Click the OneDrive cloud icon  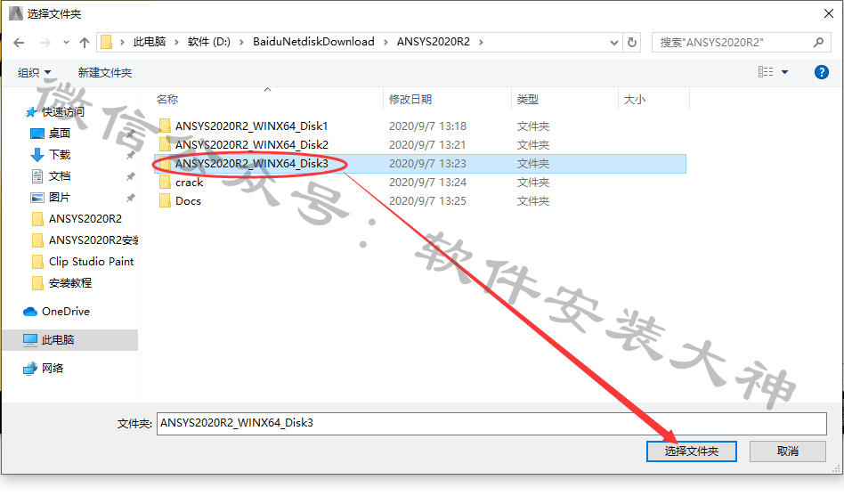tap(30, 312)
